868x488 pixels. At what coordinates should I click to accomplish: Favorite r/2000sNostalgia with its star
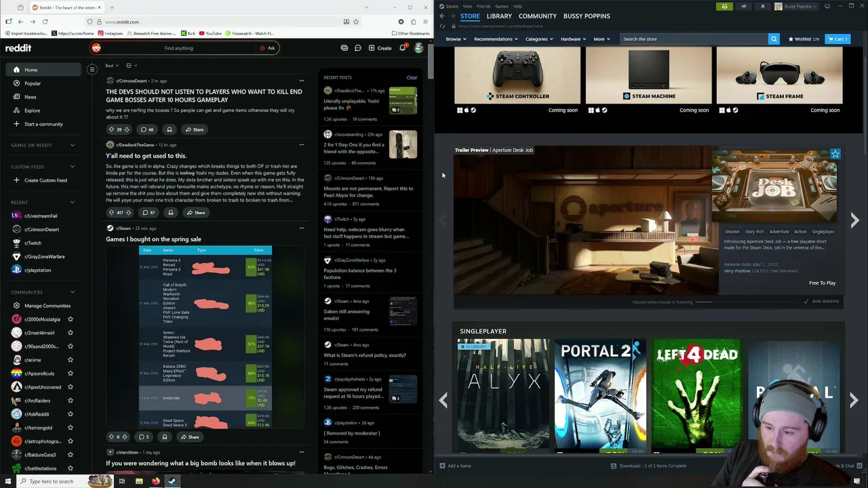click(70, 319)
